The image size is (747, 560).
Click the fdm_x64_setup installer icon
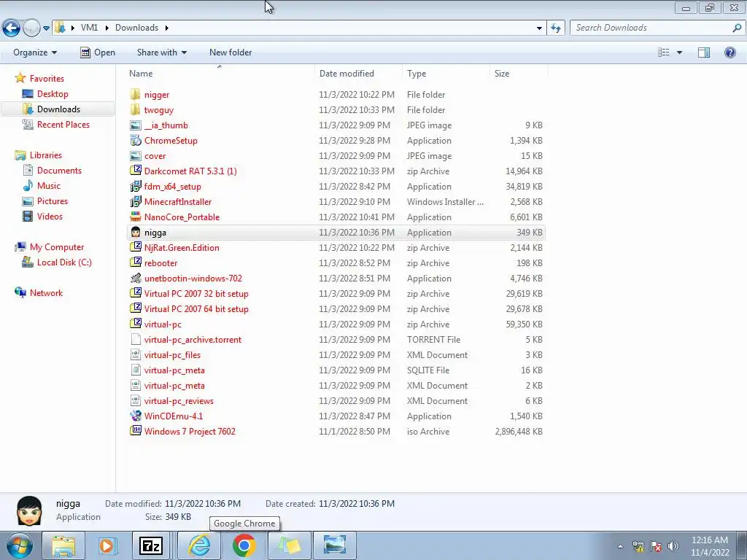click(136, 186)
